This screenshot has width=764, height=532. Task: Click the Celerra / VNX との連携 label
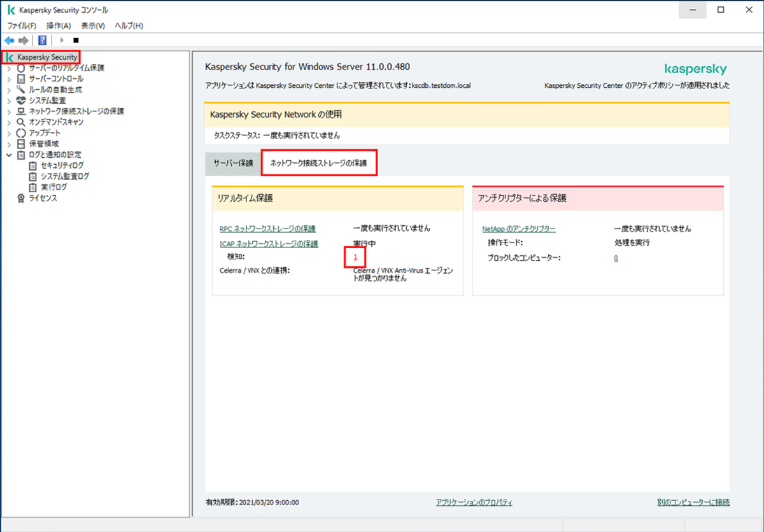click(x=255, y=270)
